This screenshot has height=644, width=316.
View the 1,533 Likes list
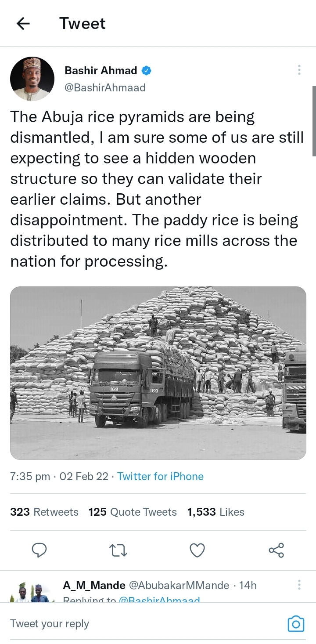(x=215, y=512)
